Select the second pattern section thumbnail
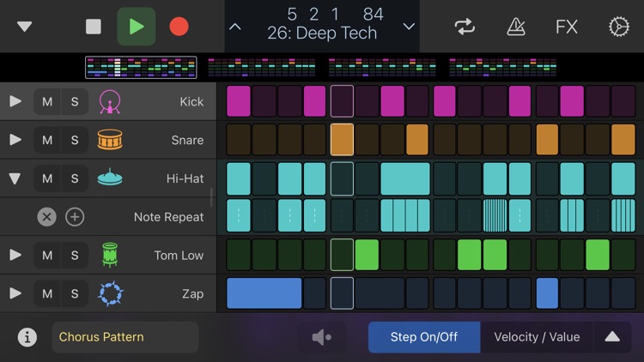 click(x=262, y=68)
